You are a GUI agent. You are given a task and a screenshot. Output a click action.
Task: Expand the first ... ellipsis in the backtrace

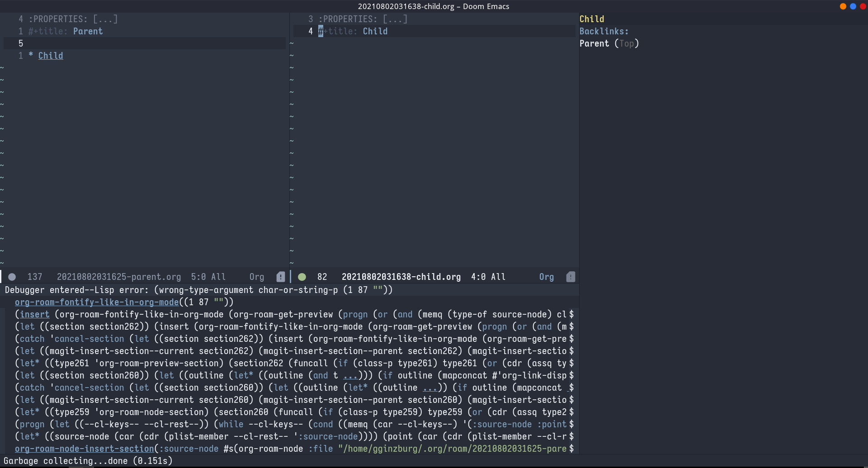[x=350, y=375]
